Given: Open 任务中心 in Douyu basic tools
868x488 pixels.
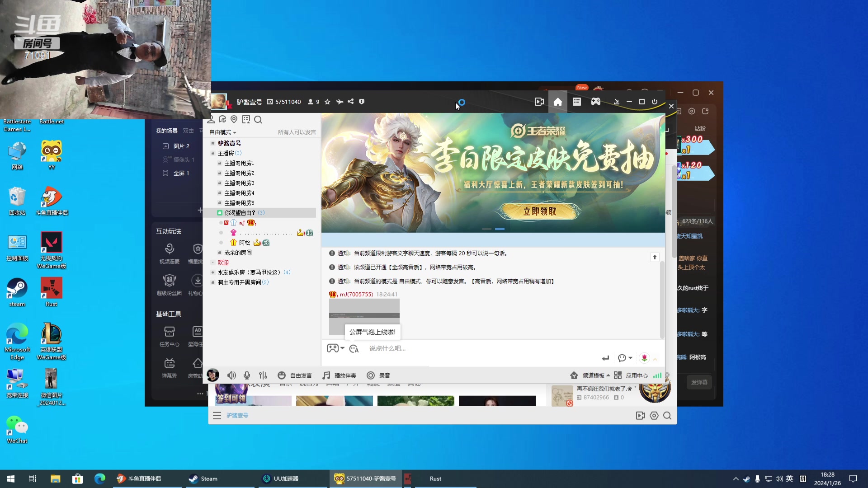Looking at the screenshot, I should click(x=170, y=336).
